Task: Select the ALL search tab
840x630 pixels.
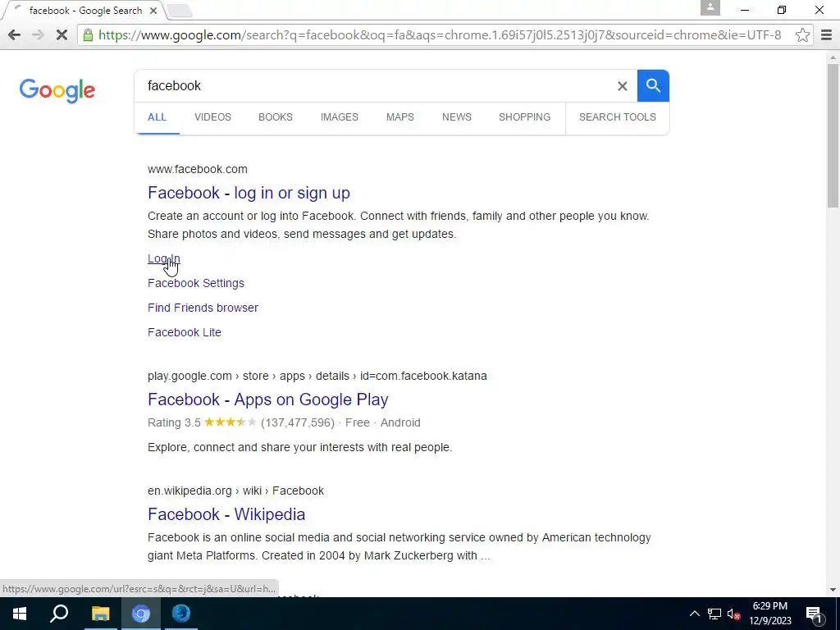Action: 157,116
